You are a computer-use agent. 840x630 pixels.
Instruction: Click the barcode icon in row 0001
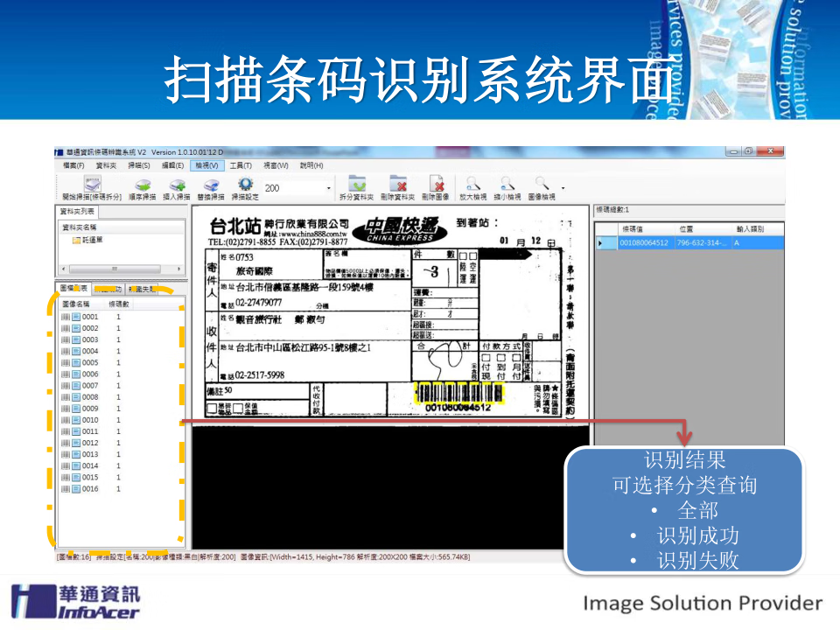click(x=66, y=317)
